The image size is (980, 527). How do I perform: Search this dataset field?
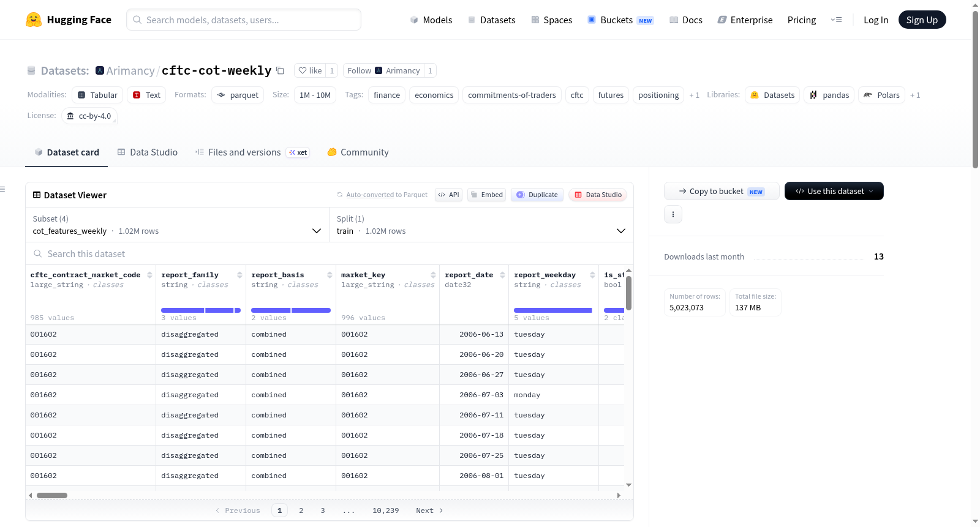click(x=330, y=254)
